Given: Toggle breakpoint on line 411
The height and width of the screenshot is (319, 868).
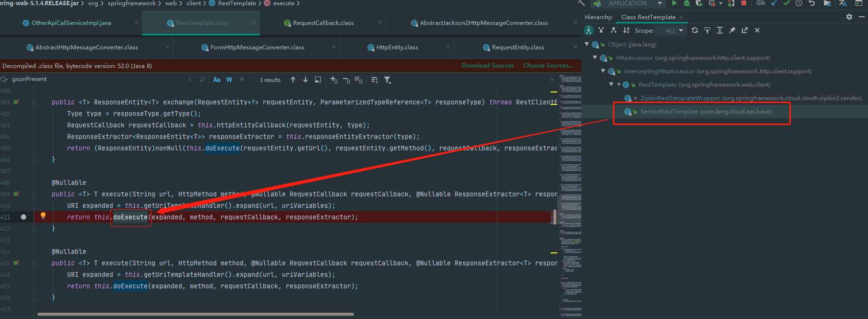Looking at the screenshot, I should pos(23,217).
